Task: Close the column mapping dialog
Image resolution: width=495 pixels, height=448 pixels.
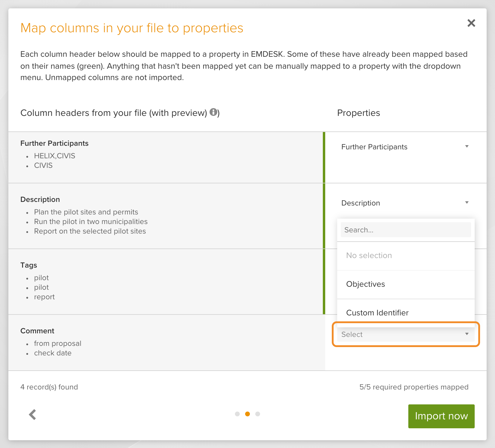Action: click(471, 23)
